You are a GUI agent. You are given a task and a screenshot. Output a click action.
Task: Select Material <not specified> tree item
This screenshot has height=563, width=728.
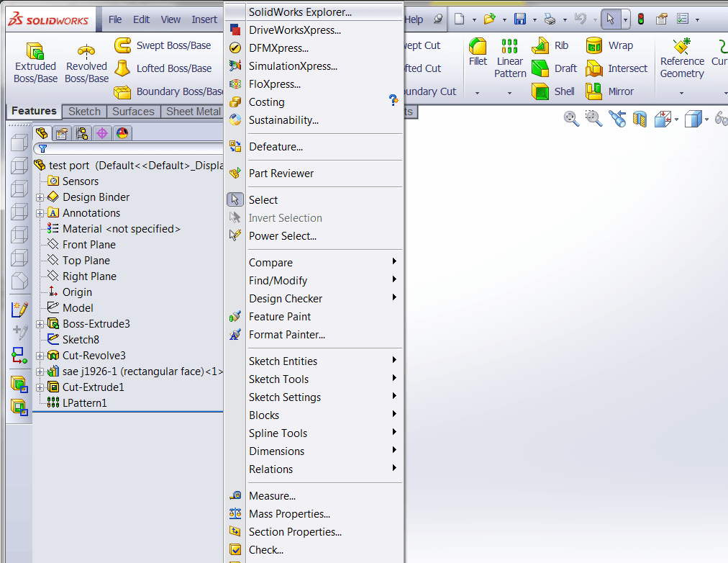114,229
